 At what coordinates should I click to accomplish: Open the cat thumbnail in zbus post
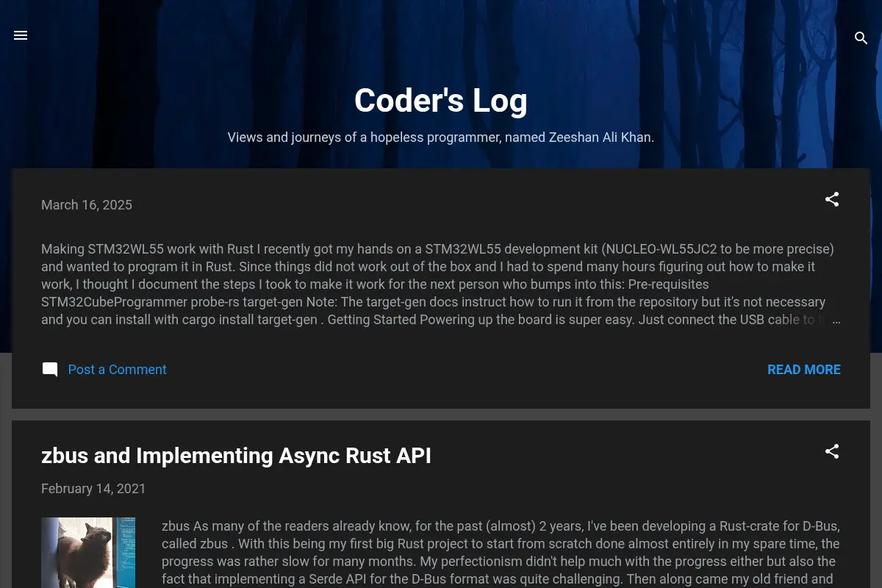click(88, 553)
